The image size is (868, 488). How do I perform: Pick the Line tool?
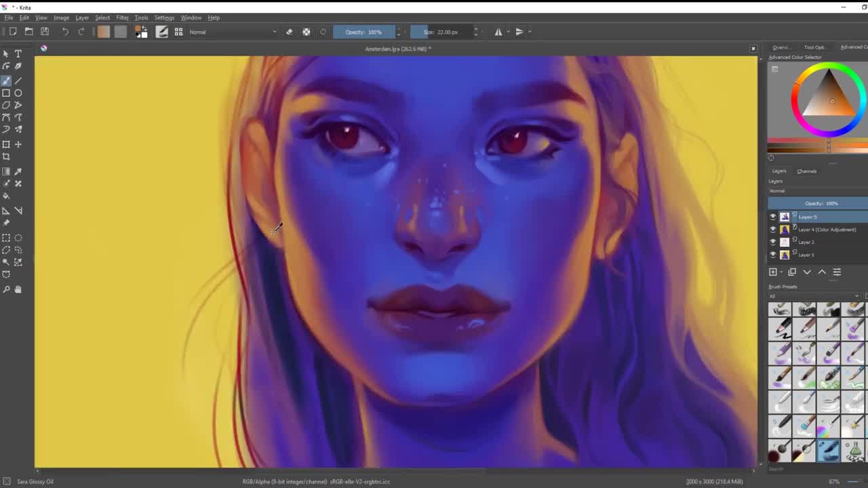18,80
